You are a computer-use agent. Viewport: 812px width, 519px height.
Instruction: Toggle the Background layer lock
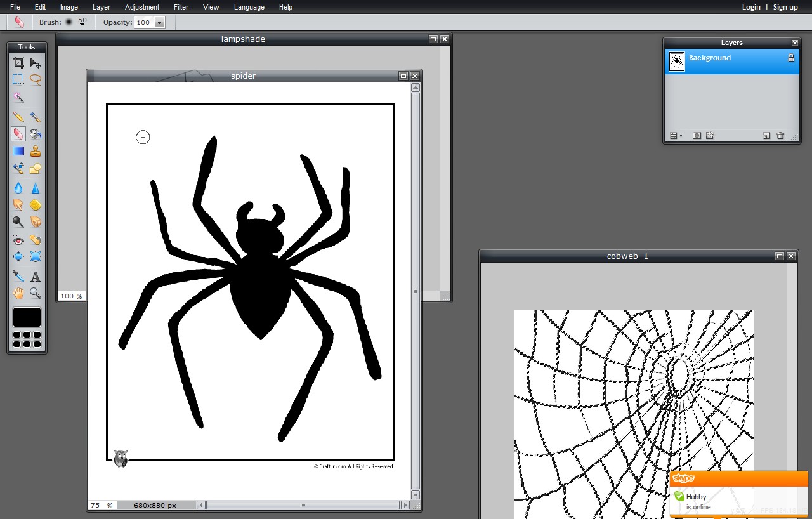791,58
